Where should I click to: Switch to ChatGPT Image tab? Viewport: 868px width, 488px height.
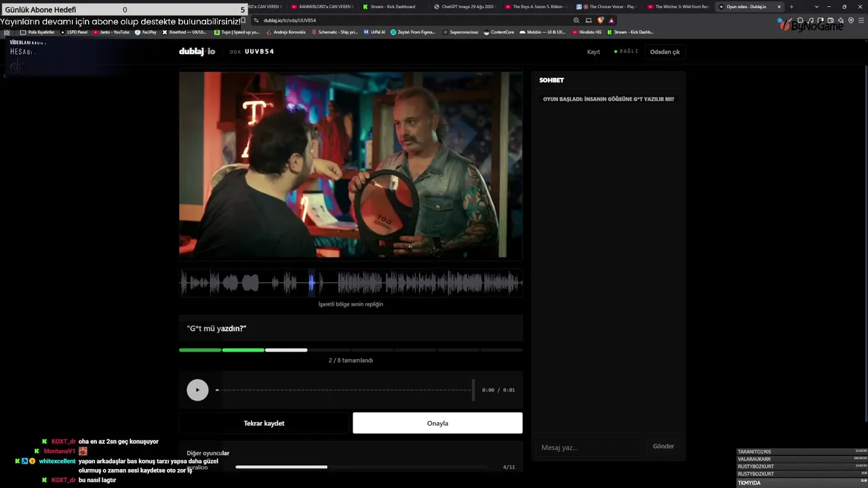[463, 7]
